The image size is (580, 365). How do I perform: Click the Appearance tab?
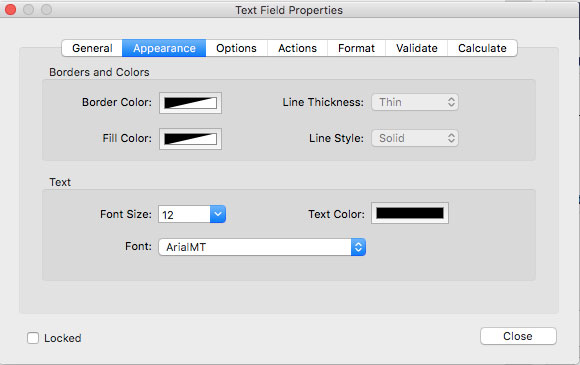pyautogui.click(x=164, y=48)
